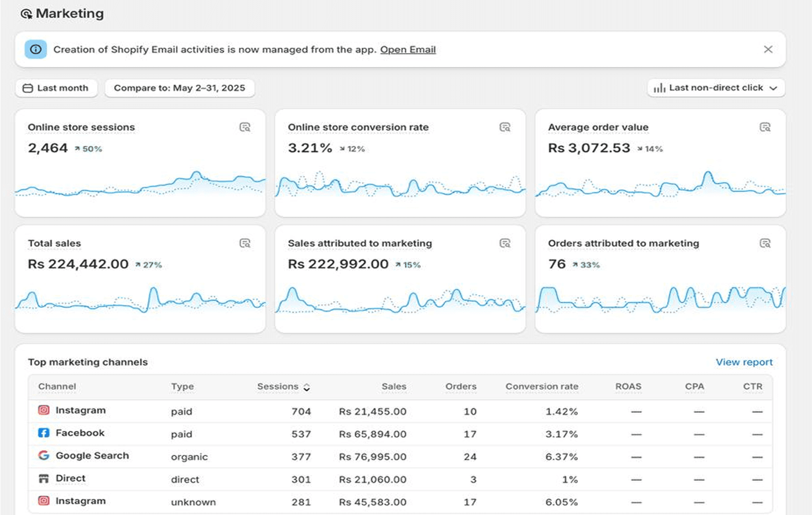
Task: Open report icon on Total sales card
Action: coord(245,243)
